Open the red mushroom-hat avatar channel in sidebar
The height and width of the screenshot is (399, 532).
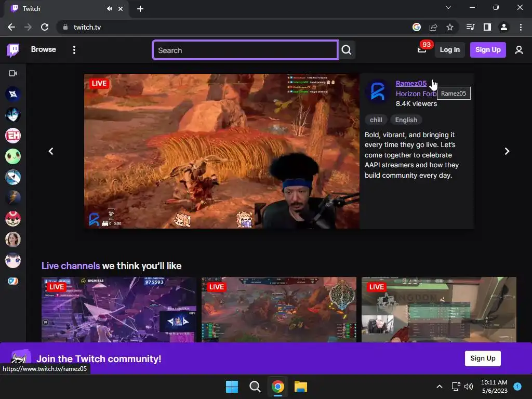pos(13,219)
